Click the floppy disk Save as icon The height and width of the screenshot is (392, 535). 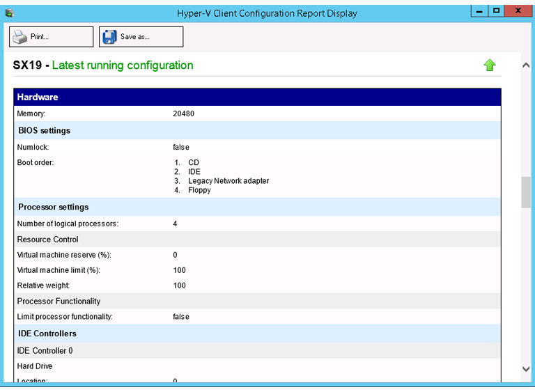click(110, 37)
